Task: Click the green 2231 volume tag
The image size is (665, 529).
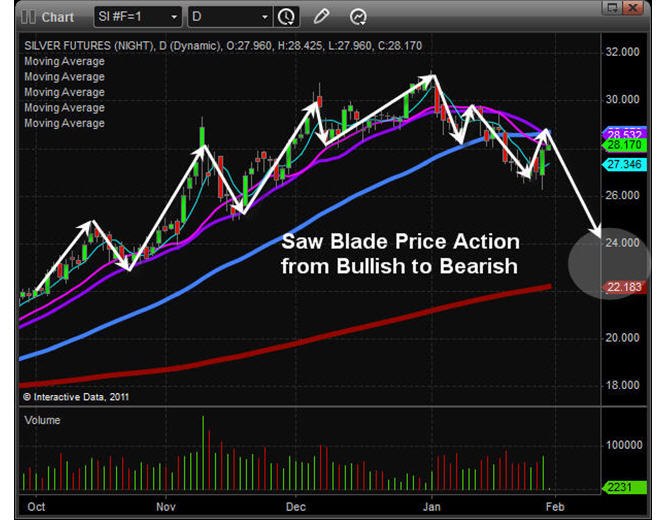Action: pos(621,487)
